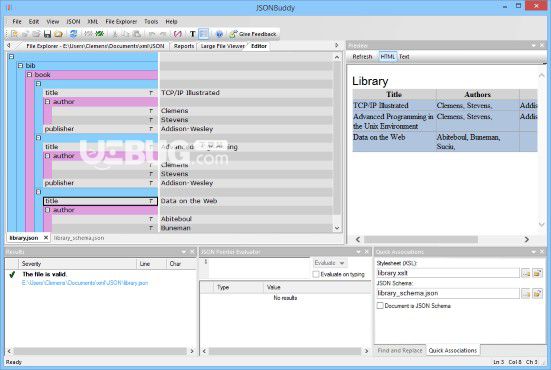The width and height of the screenshot is (551, 370).
Task: Click the Paste clipboard icon
Action: (137, 34)
